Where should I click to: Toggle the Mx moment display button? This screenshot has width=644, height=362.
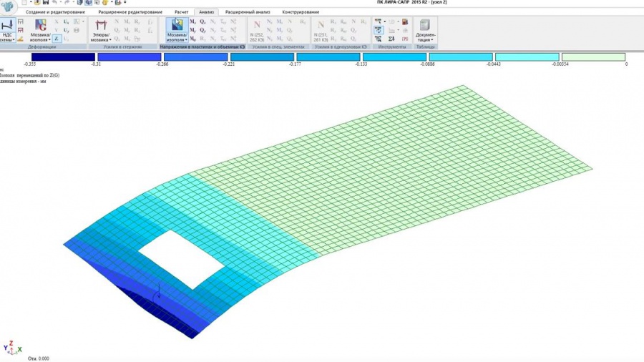pos(192,22)
